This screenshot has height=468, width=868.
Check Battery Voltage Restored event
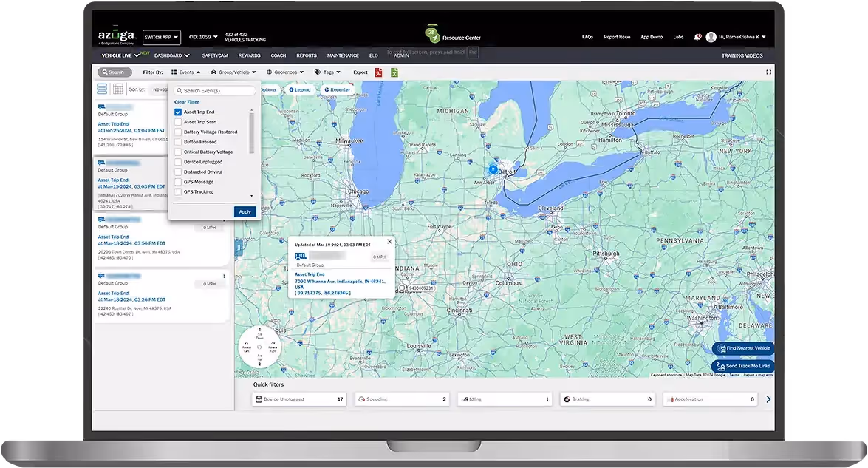178,132
